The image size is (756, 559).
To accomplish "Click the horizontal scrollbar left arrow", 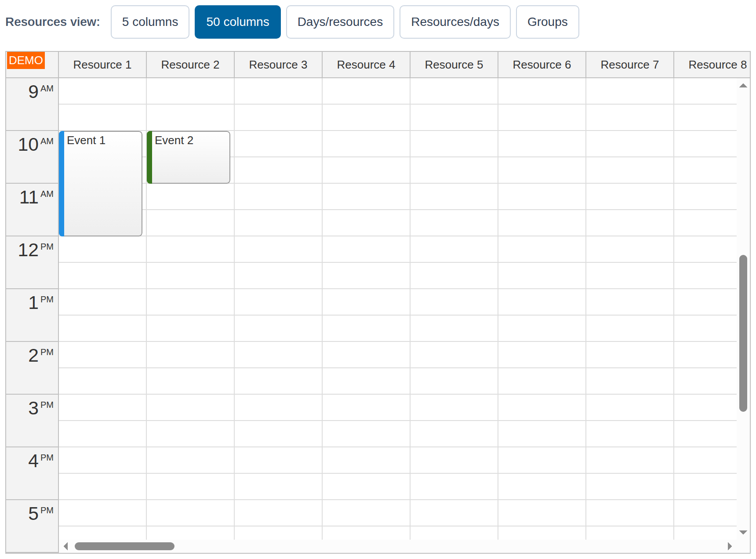I will coord(66,546).
